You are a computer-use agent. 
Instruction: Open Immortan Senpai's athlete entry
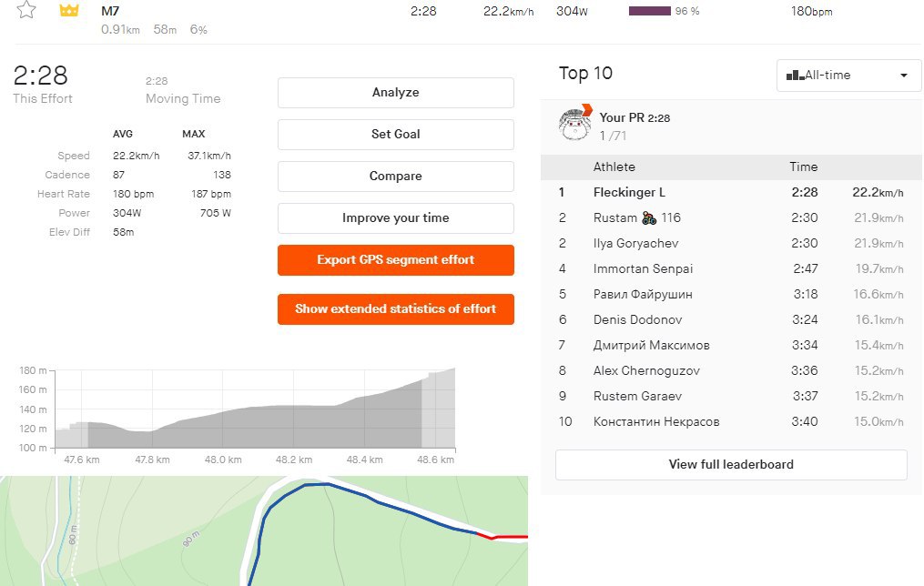tap(643, 269)
